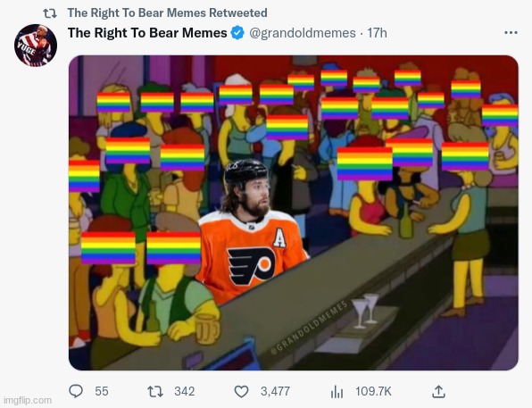Like the tweet with the heart icon
This screenshot has width=532, height=408.
242,391
